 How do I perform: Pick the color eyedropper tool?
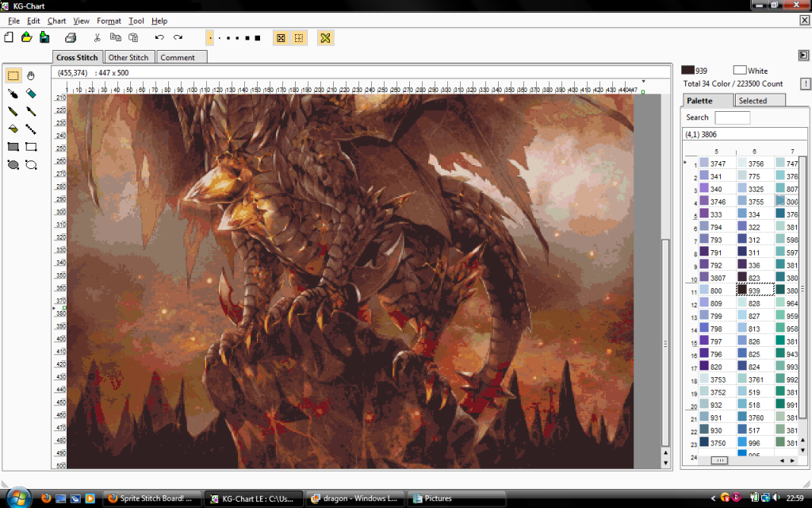(x=13, y=94)
